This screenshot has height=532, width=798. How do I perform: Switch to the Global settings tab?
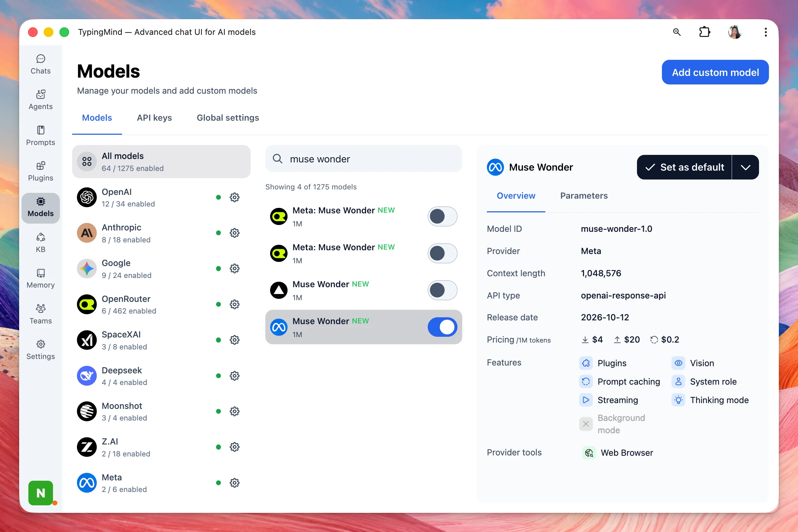[x=228, y=118]
